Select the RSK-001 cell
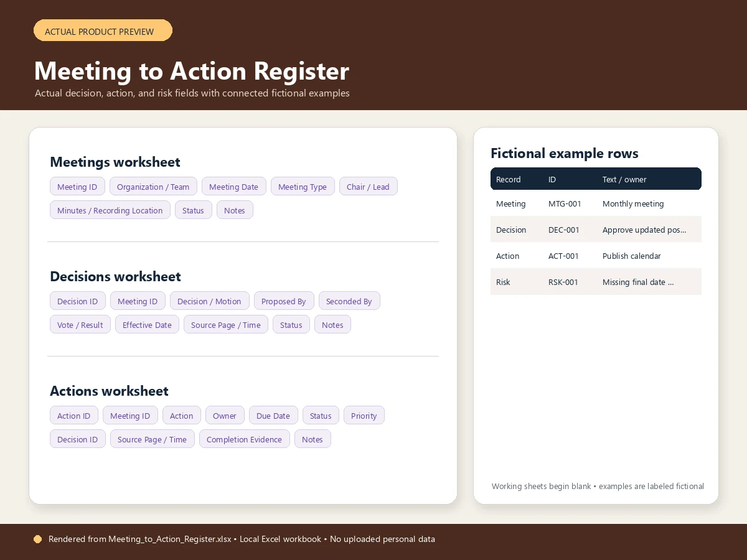747x560 pixels. click(x=563, y=282)
